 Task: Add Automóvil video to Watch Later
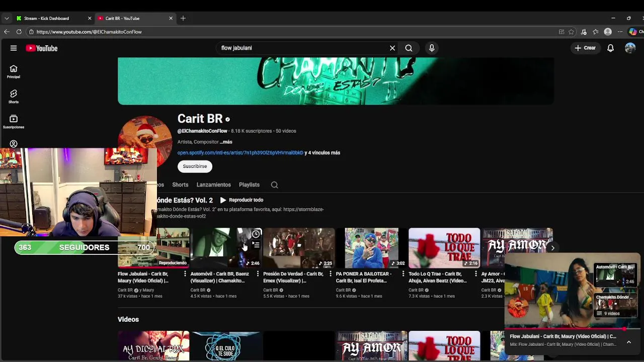point(256,234)
